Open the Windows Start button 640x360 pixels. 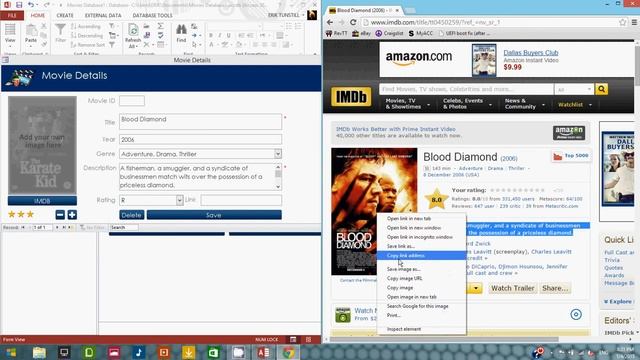coord(11,352)
